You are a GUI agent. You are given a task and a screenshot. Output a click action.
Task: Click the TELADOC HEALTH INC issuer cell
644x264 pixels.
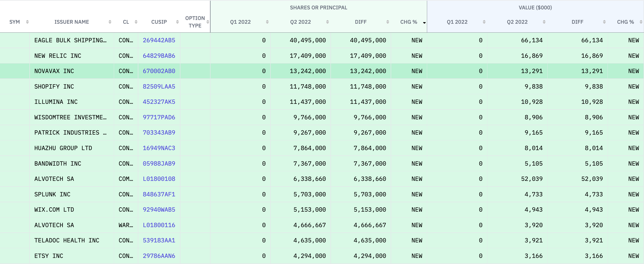point(67,240)
